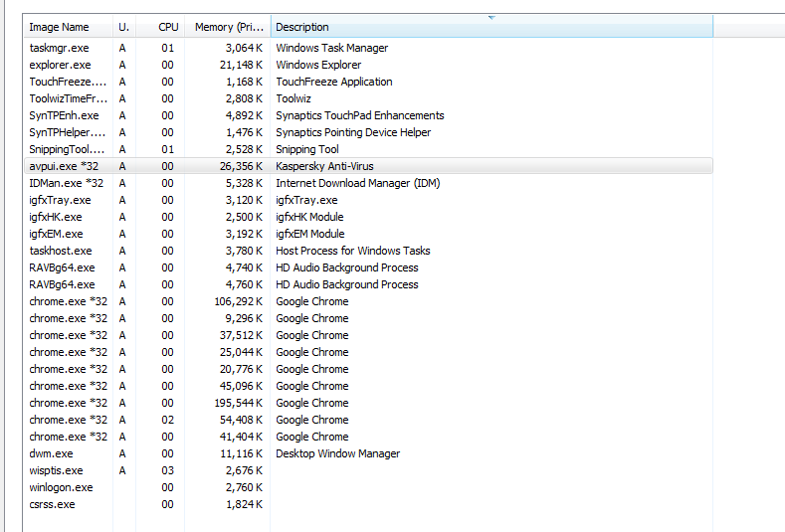Image resolution: width=785 pixels, height=532 pixels.
Task: Click the CPU value 03 for wisptis.exe
Action: [x=168, y=471]
